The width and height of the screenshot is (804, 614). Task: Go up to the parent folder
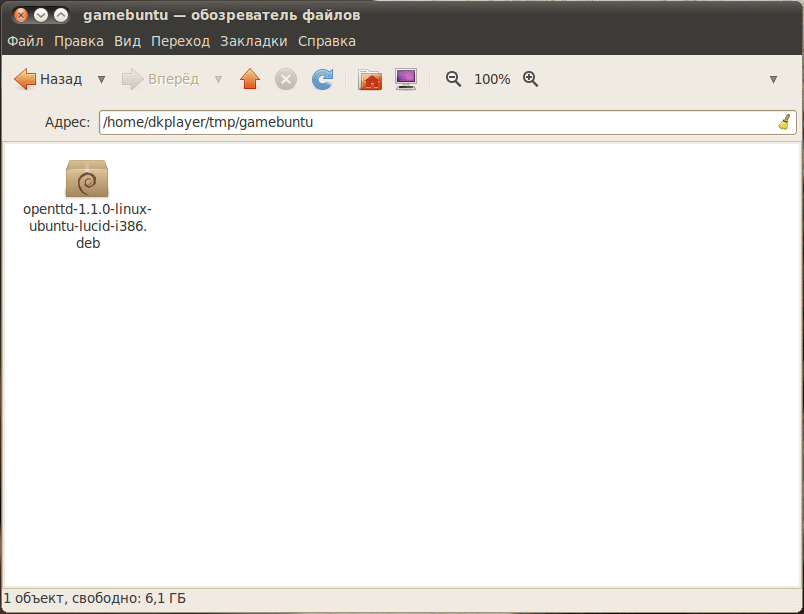[250, 79]
